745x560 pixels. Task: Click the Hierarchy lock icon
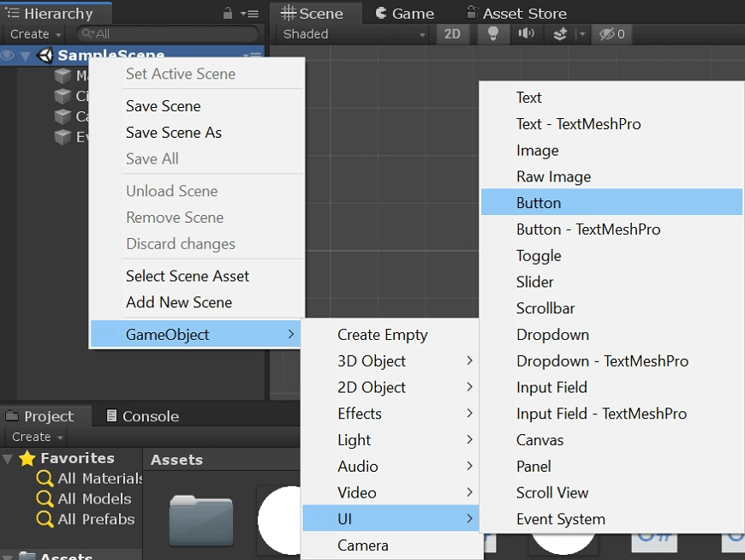[228, 14]
